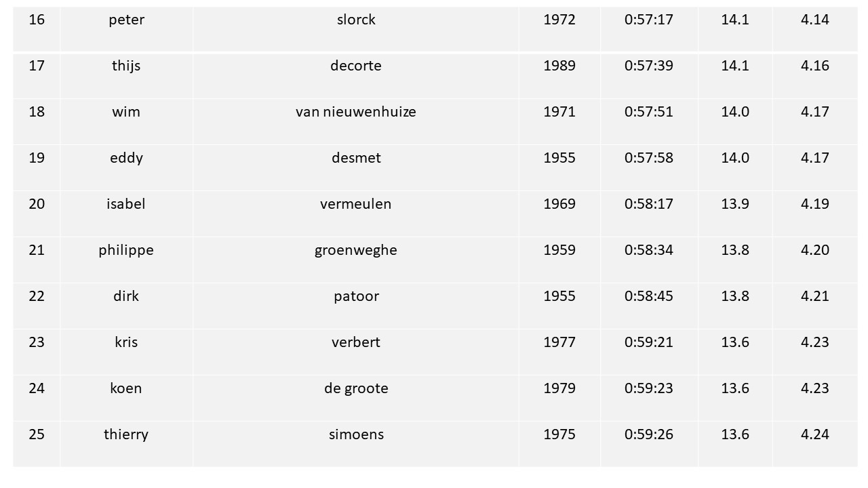868x488 pixels.
Task: Click the first name 'kris'
Action: 126,342
